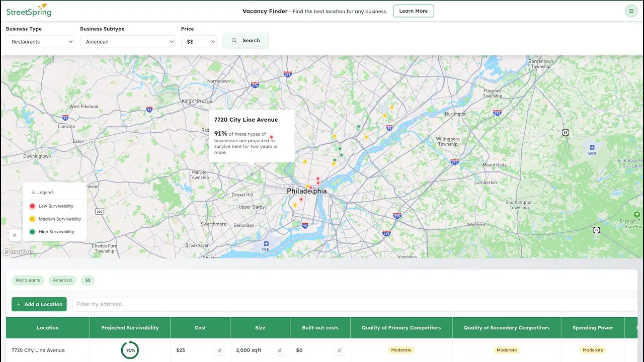Screen dimensions: 644x362
Task: Click the PHL airport icon on map
Action: click(266, 244)
